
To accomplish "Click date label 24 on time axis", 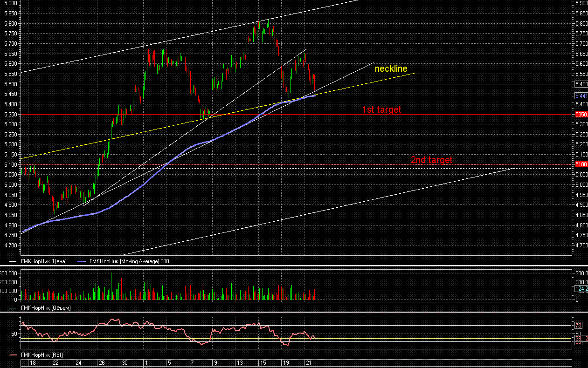I will pyautogui.click(x=78, y=362).
